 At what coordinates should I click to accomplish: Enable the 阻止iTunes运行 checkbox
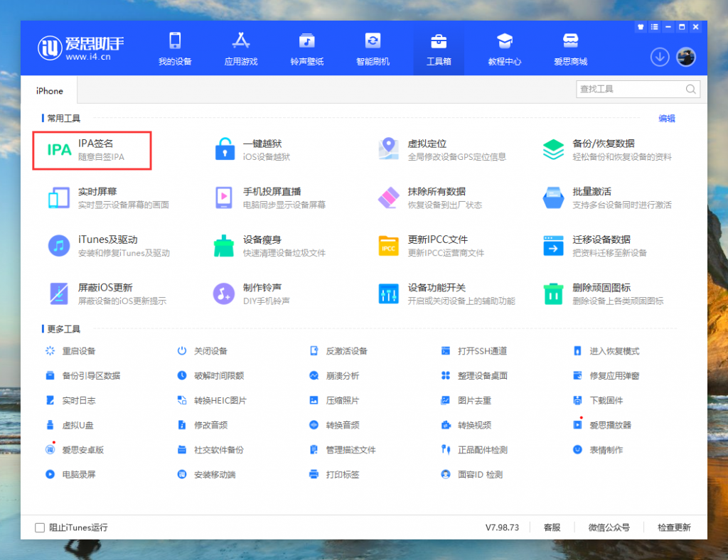pos(41,527)
